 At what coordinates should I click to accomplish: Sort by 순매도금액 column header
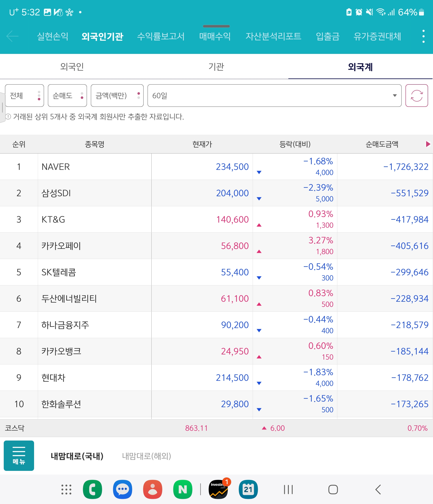click(x=382, y=144)
